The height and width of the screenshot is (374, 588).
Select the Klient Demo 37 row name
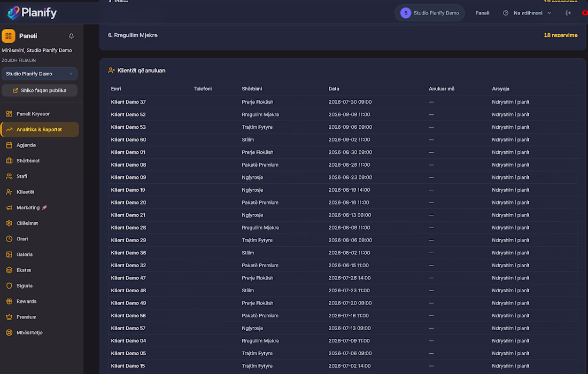(128, 102)
